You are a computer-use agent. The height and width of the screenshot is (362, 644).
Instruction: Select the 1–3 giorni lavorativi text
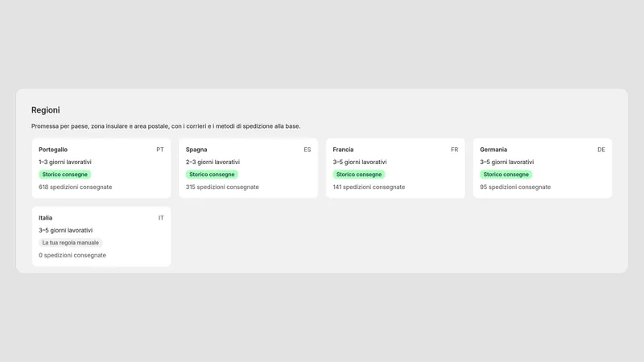tap(65, 162)
